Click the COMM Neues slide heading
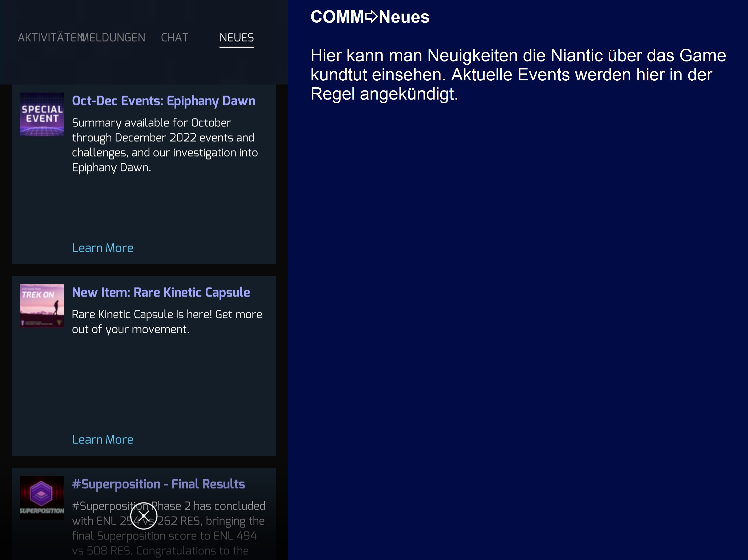748x560 pixels. point(370,17)
